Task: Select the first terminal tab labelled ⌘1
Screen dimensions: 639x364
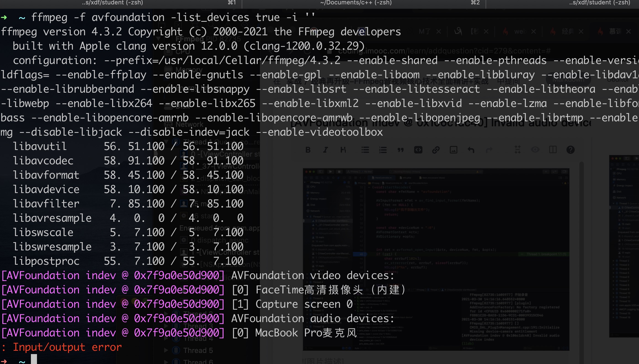Action: 121,3
